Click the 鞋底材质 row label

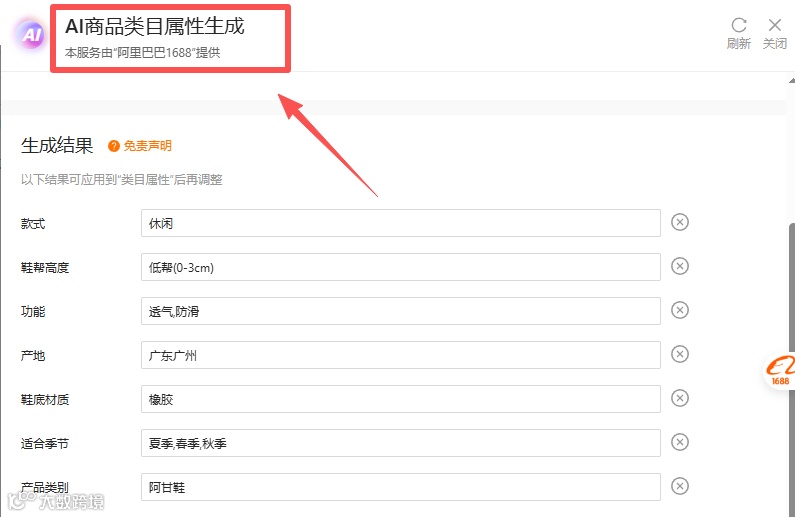(45, 399)
